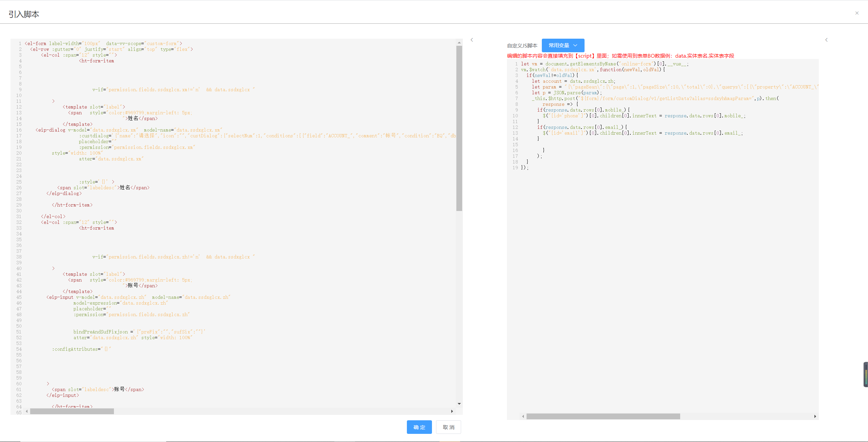This screenshot has height=442, width=868.
Task: Click scroll-left arrow under HTML editor
Action: [27, 411]
